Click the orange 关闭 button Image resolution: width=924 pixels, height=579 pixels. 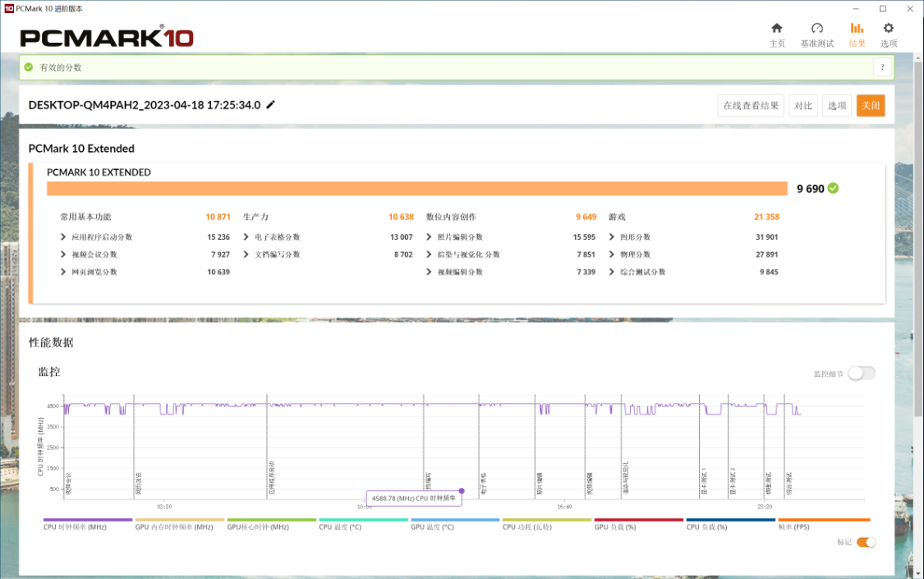(871, 105)
